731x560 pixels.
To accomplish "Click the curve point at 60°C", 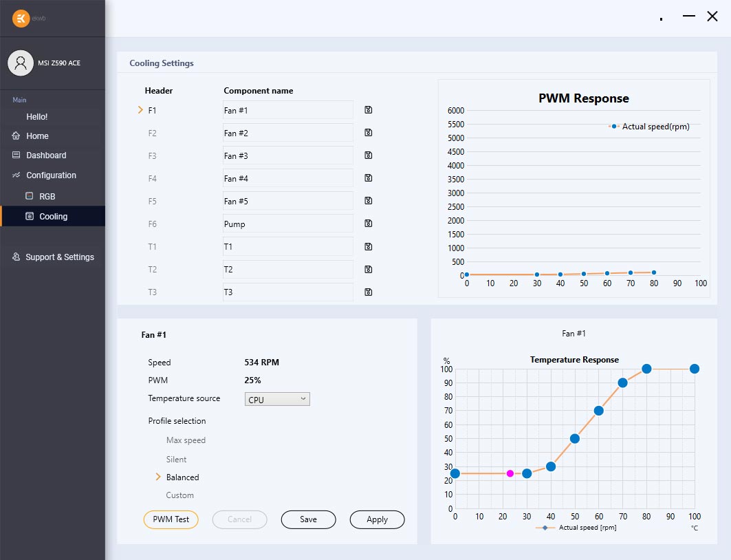I will 599,411.
